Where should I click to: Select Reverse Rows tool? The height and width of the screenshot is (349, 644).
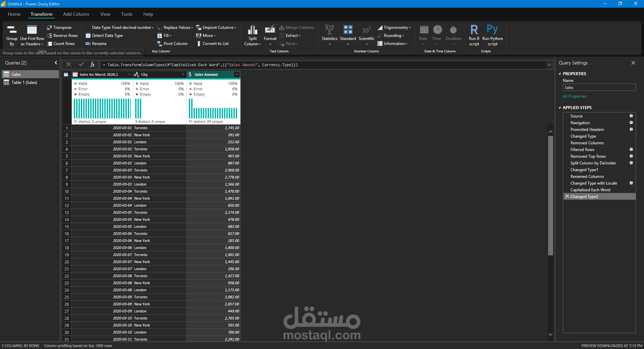click(x=62, y=36)
